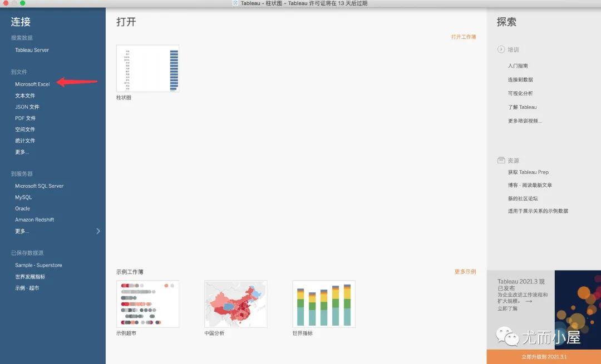Open the 示例超市 sample workbook
This screenshot has width=601, height=364.
[x=147, y=304]
